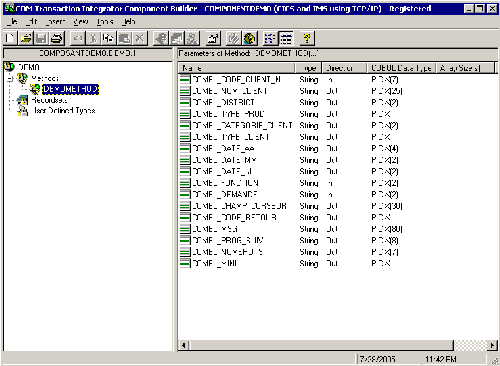500x366 pixels.
Task: Click the horizontal scrollbar right arrow
Action: (x=492, y=345)
